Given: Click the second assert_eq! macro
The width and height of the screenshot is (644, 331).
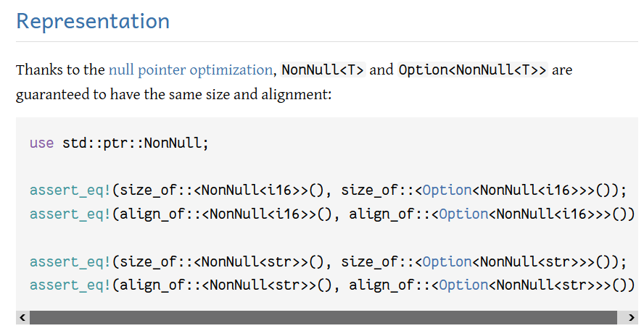Looking at the screenshot, I should coord(70,214).
